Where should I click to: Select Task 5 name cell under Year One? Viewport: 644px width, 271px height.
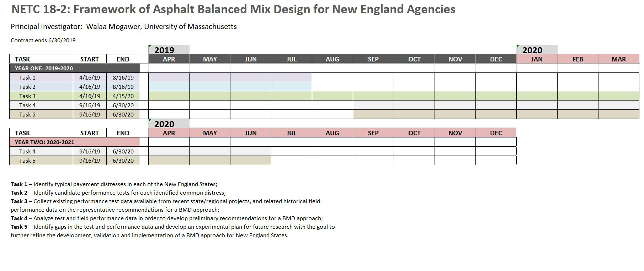pos(41,114)
